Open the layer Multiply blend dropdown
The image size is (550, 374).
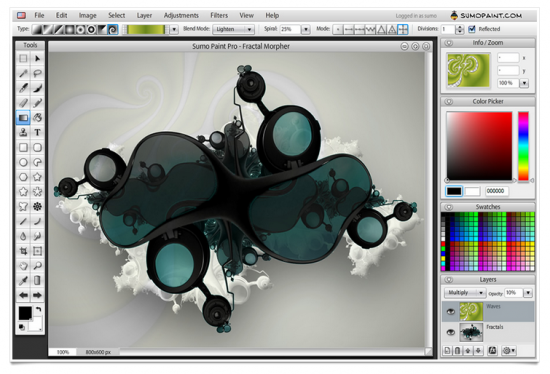coord(465,293)
